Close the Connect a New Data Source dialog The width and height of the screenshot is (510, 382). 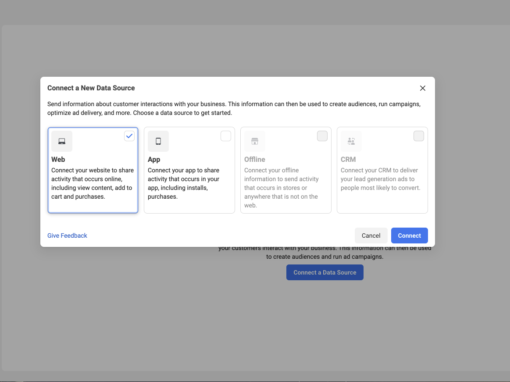pyautogui.click(x=422, y=88)
